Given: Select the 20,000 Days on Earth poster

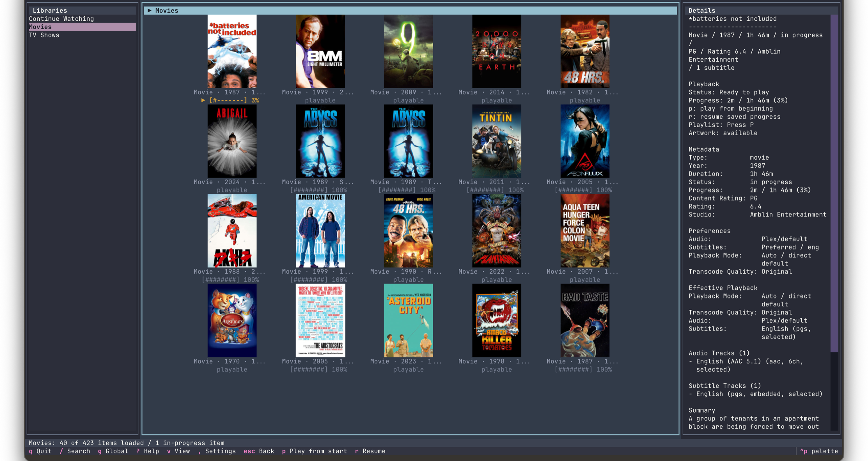Looking at the screenshot, I should (497, 51).
